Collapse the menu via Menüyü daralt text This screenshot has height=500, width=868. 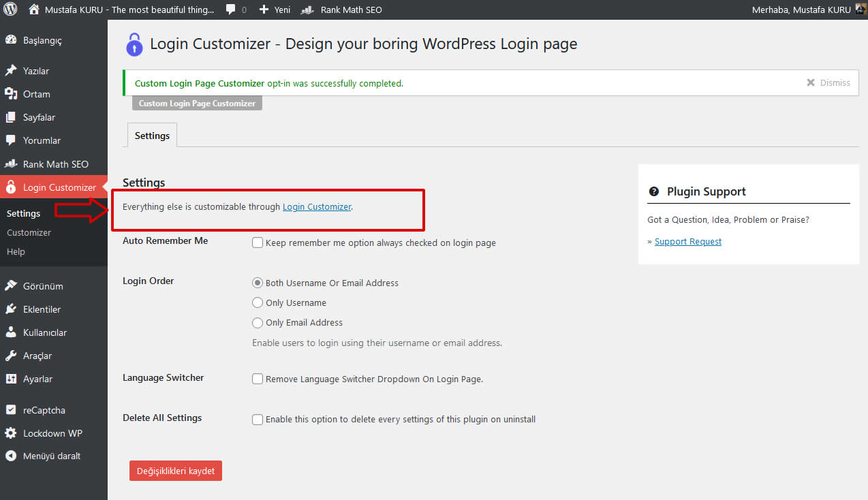[x=52, y=456]
